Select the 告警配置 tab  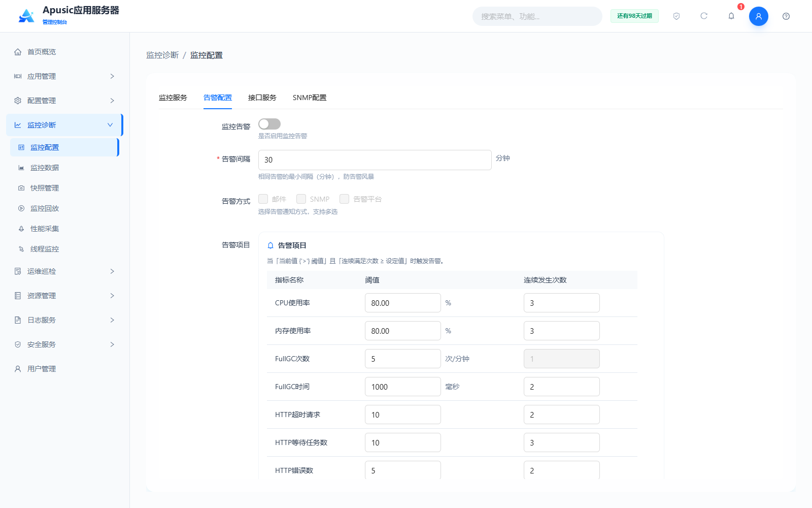point(218,98)
